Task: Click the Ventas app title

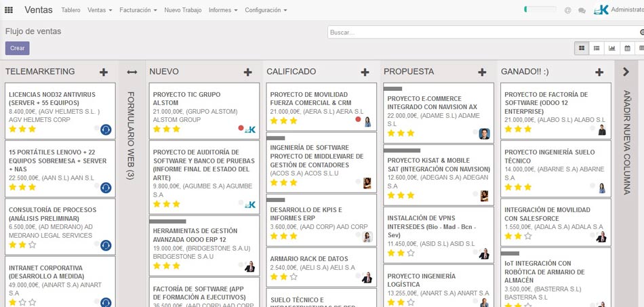Action: tap(38, 10)
